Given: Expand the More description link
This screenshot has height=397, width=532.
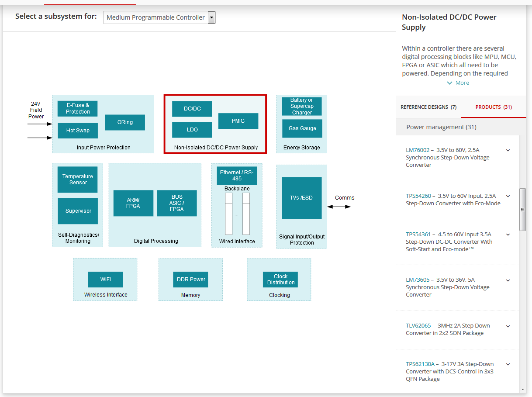Looking at the screenshot, I should coord(458,83).
